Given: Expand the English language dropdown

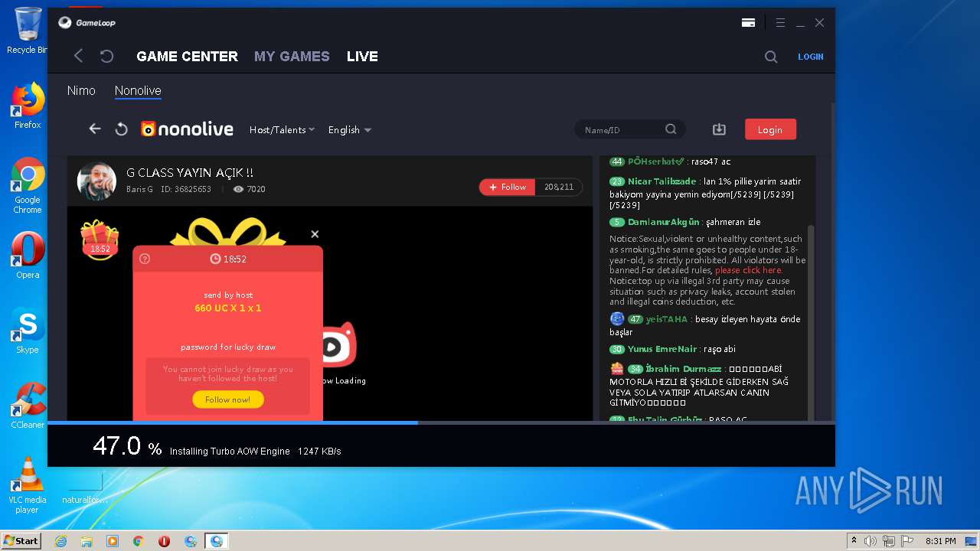Looking at the screenshot, I should point(350,130).
